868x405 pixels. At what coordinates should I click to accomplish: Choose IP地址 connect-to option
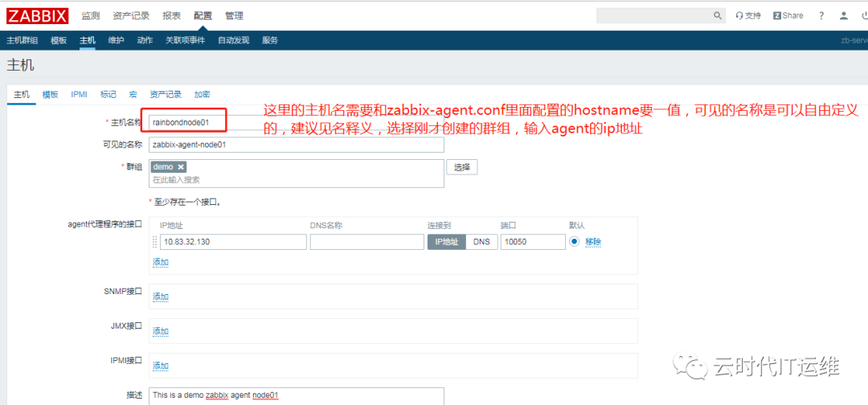click(x=446, y=243)
